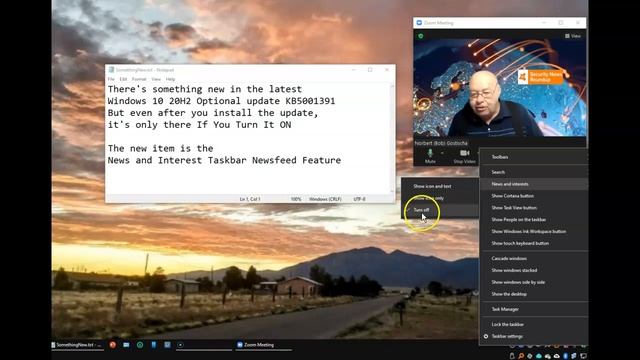Open the Notepad Format menu

pos(139,79)
